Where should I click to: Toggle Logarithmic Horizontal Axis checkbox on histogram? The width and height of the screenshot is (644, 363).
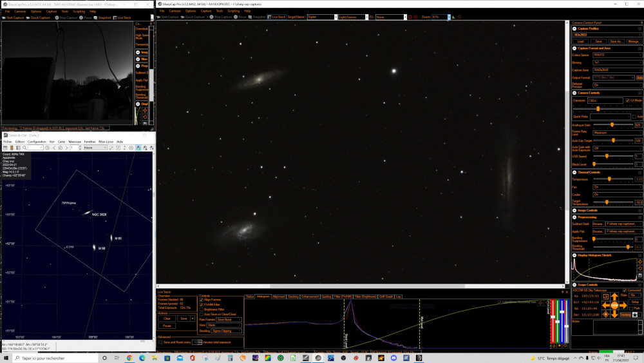(500, 302)
